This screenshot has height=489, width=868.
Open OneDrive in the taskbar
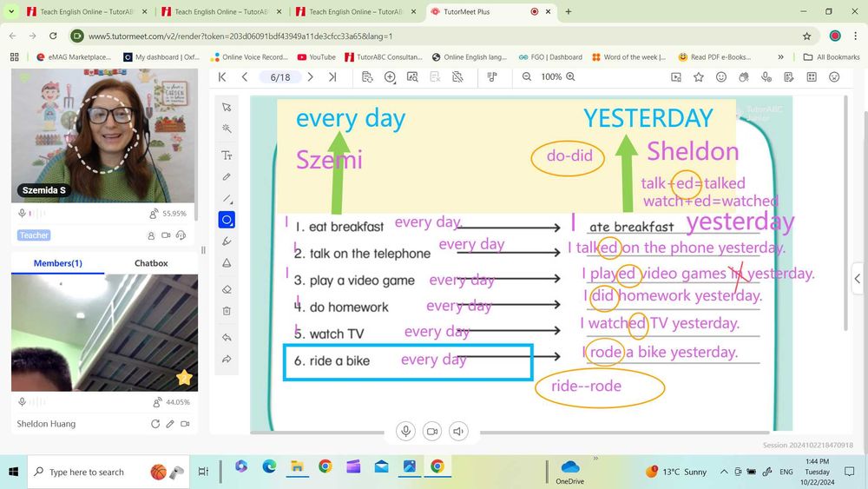570,472
